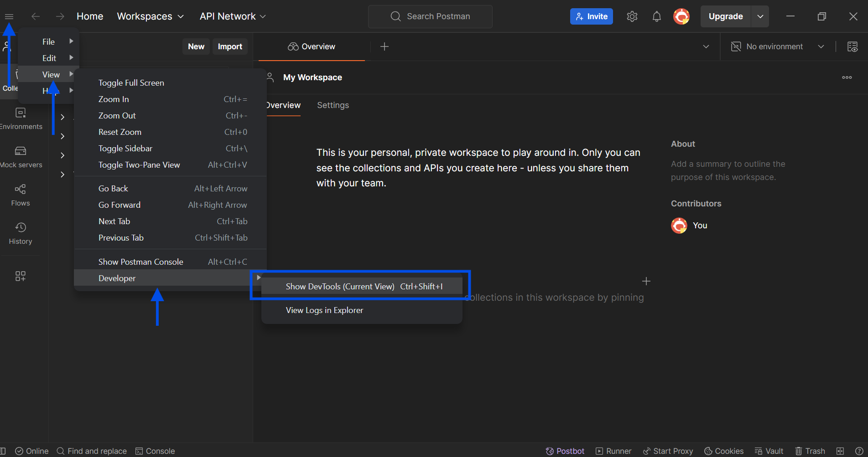Screen dimensions: 868x457
Task: Select Zoom In from View menu
Action: tap(170, 99)
